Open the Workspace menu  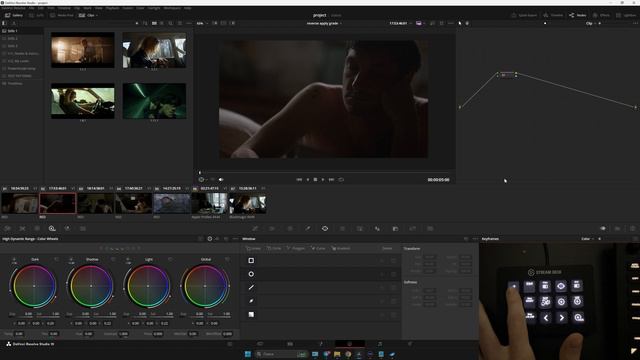172,8
